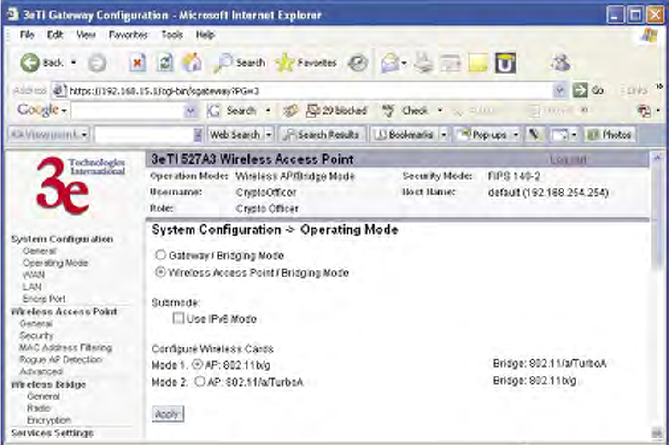
Task: Select Gateway / Bridging Mode radio
Action: (x=160, y=255)
